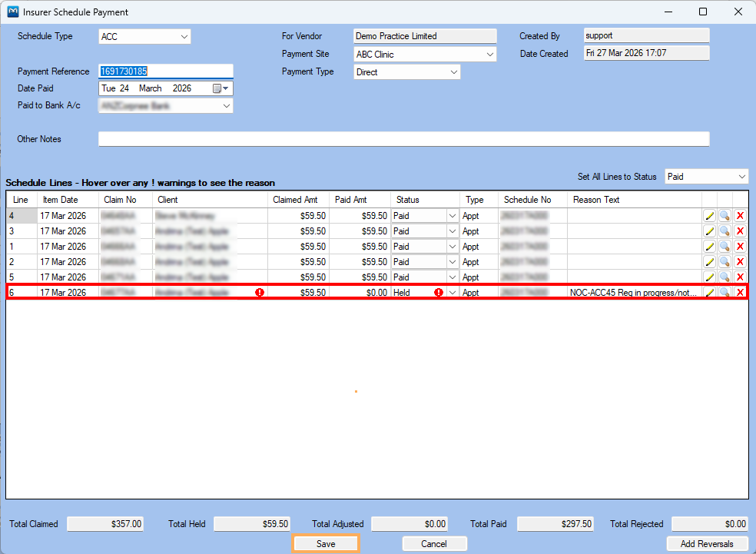Click the Total Claimed $357.00 field
Viewport: 756px width, 554px height.
coord(105,524)
